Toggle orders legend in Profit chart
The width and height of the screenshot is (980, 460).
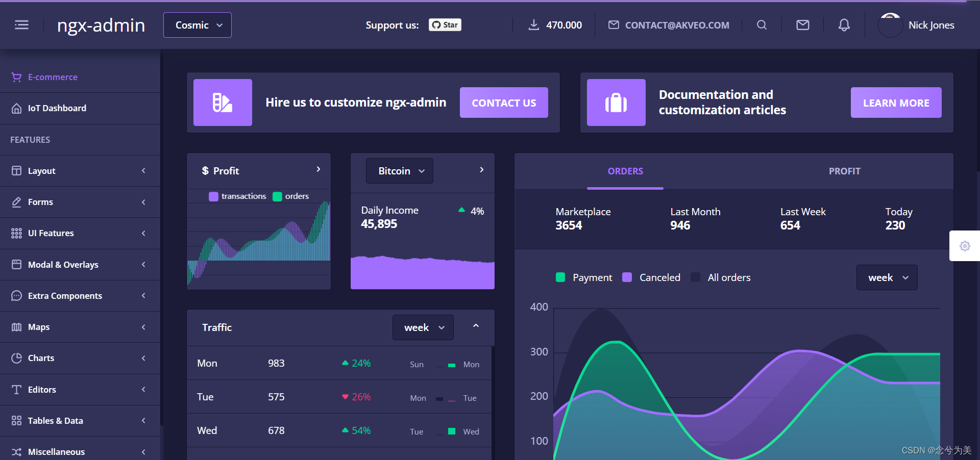click(291, 196)
